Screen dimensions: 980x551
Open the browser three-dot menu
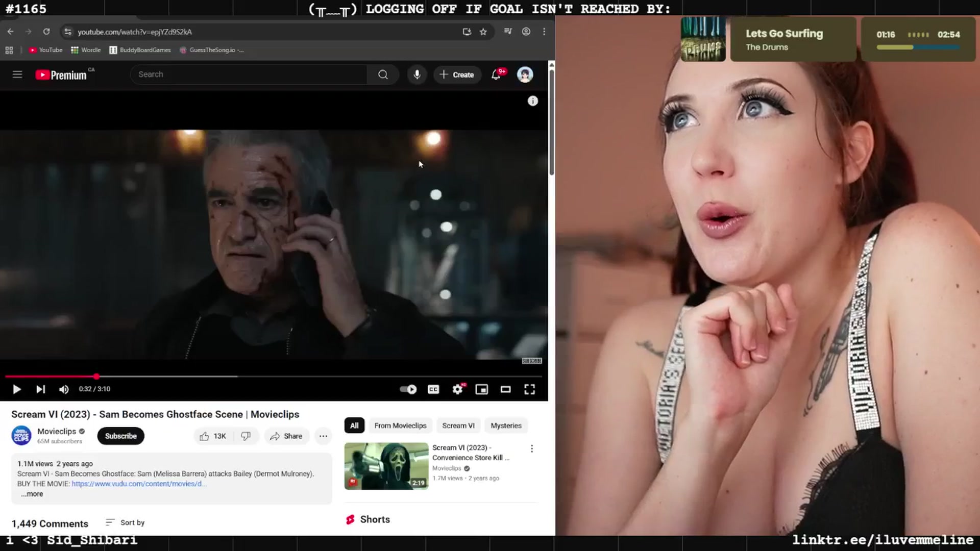[544, 32]
